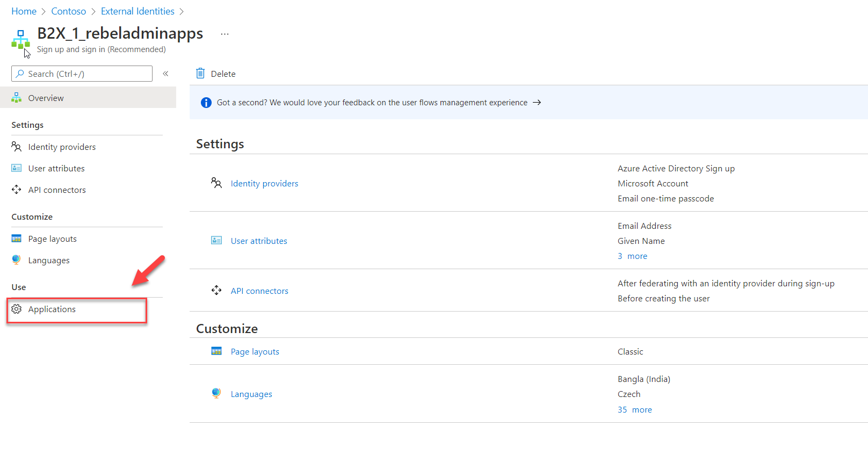Click 'Bangla (India)' language text
This screenshot has width=868, height=462.
(643, 379)
